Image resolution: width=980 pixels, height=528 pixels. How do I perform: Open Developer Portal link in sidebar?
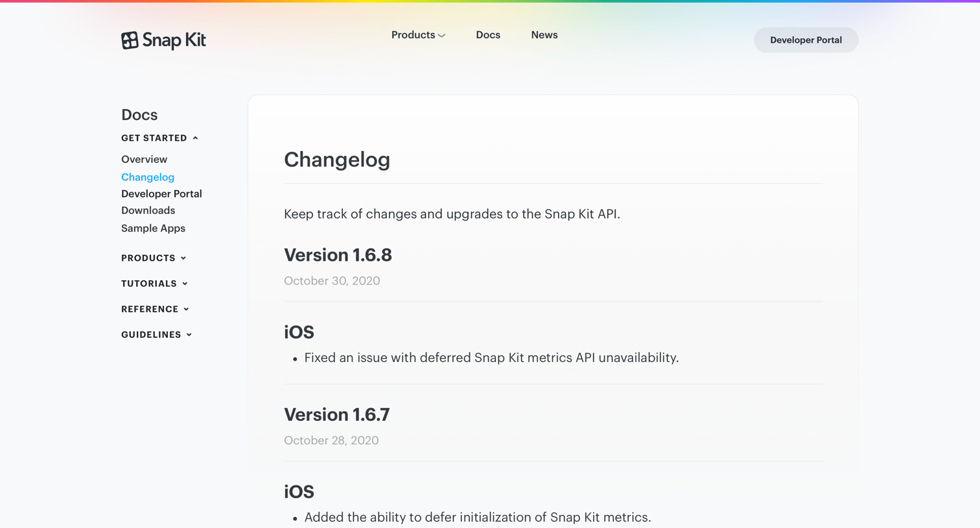(161, 194)
